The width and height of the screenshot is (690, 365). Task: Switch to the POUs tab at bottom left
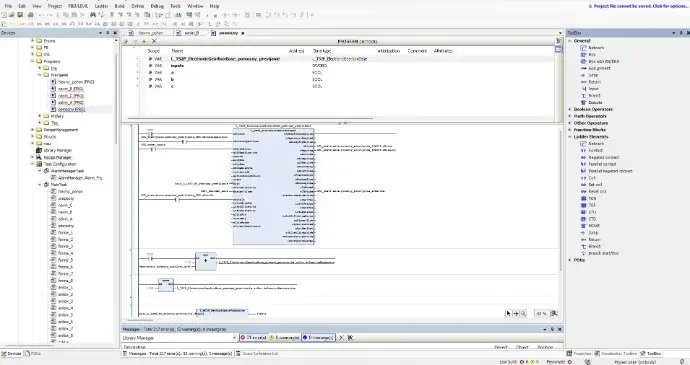33,354
